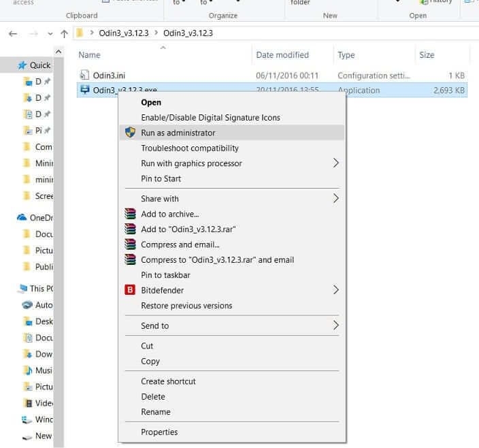Image resolution: width=479 pixels, height=448 pixels.
Task: Click the shield icon beside Run as administrator
Action: (130, 133)
